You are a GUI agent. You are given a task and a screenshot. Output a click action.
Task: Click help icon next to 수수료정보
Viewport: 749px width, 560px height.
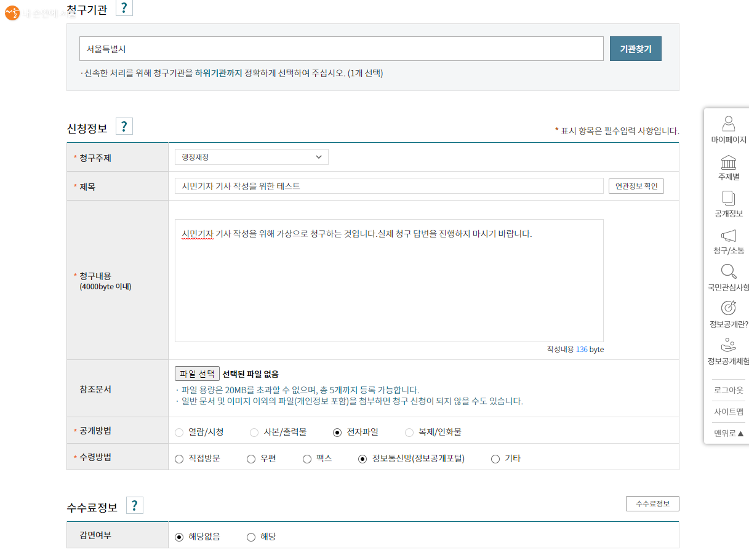point(134,506)
